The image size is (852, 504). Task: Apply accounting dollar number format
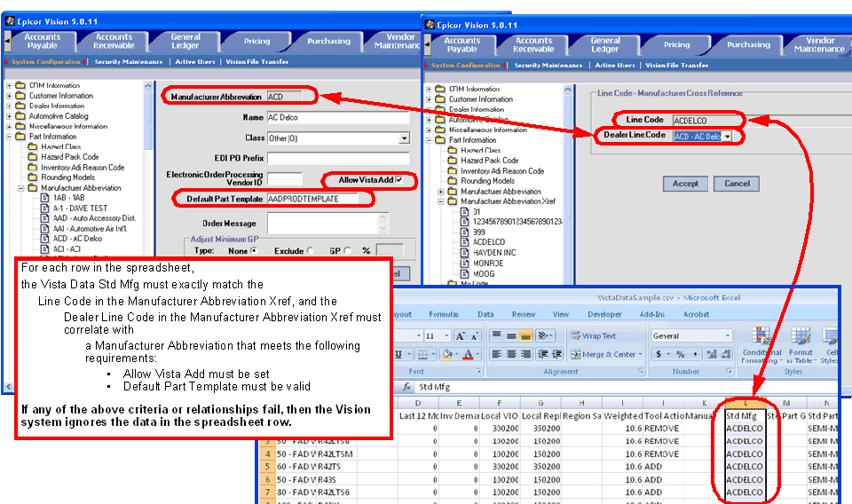coord(659,354)
